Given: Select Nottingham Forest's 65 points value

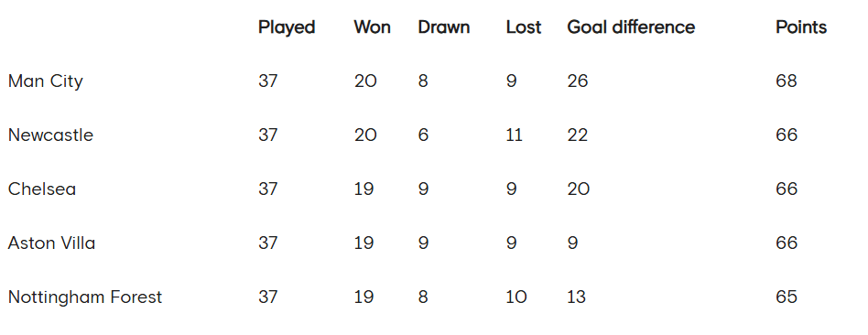Looking at the screenshot, I should pyautogui.click(x=787, y=297).
